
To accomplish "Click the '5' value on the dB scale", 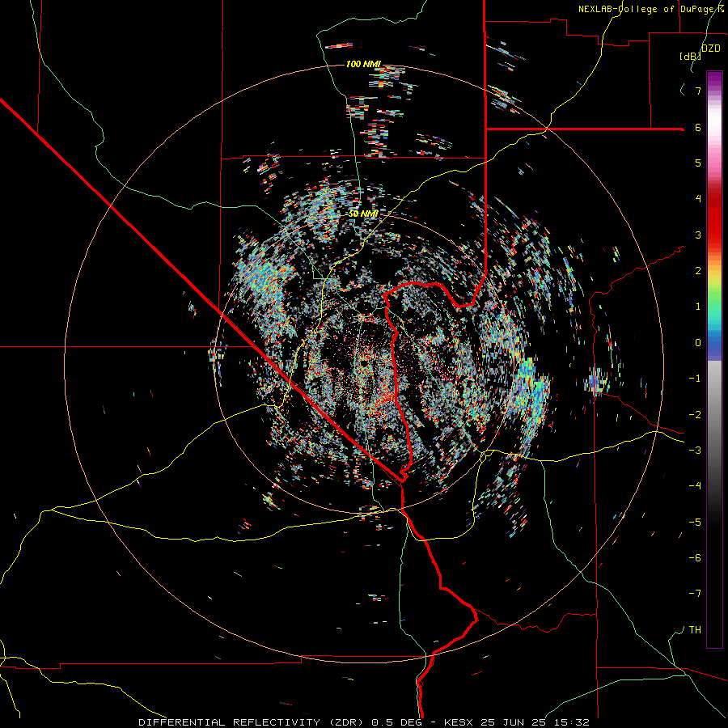I will [698, 163].
